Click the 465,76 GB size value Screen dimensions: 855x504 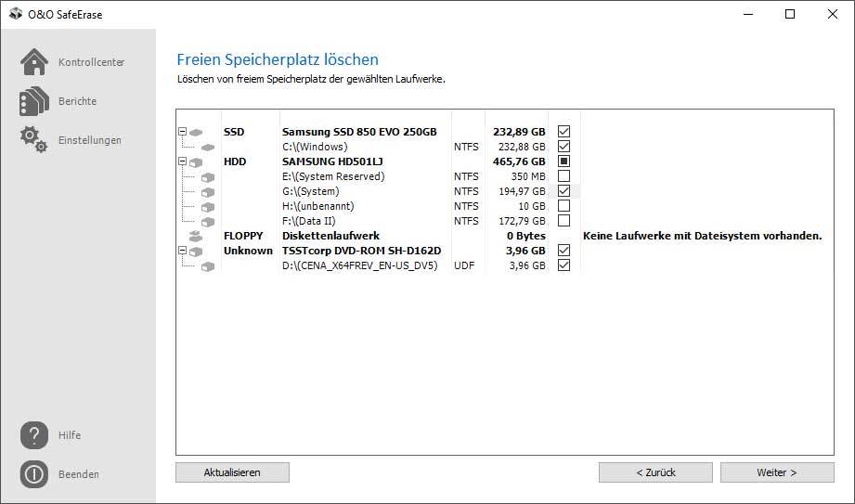pos(519,162)
